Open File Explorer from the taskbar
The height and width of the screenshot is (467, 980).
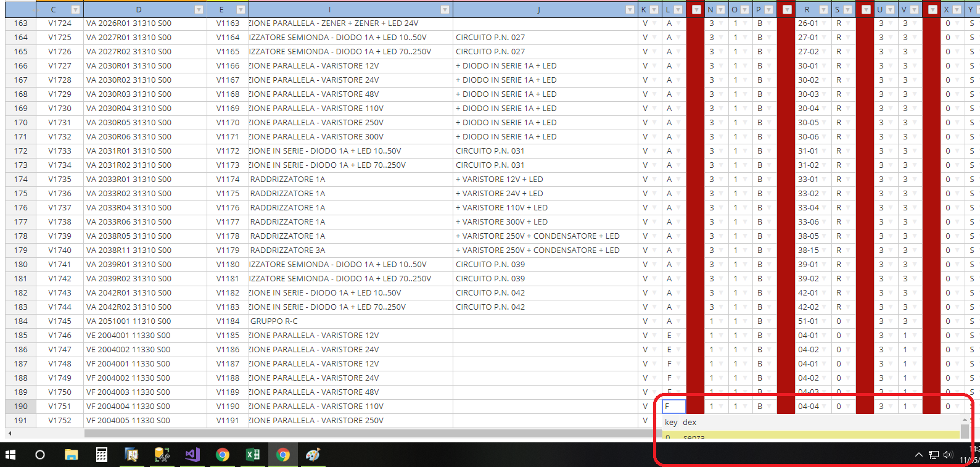72,455
